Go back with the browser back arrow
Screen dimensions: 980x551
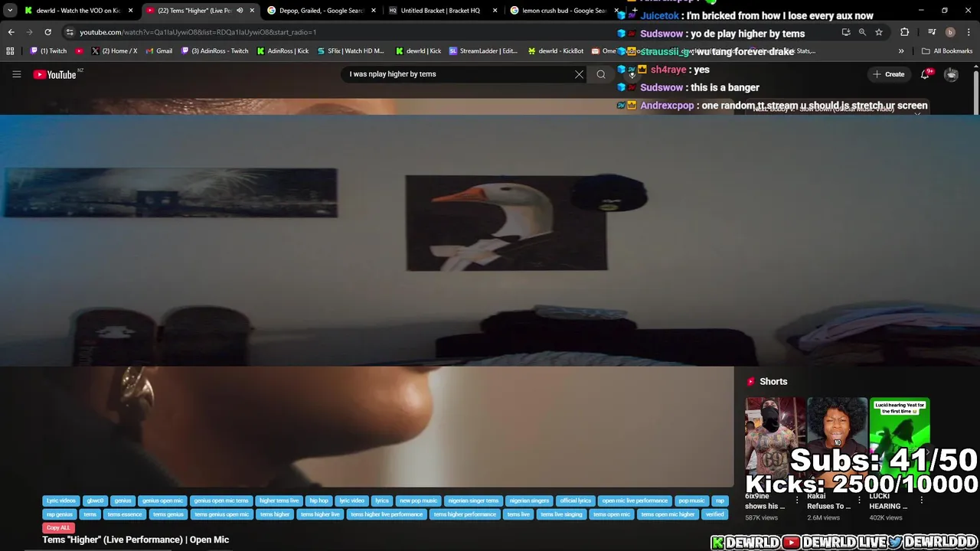pos(11,32)
